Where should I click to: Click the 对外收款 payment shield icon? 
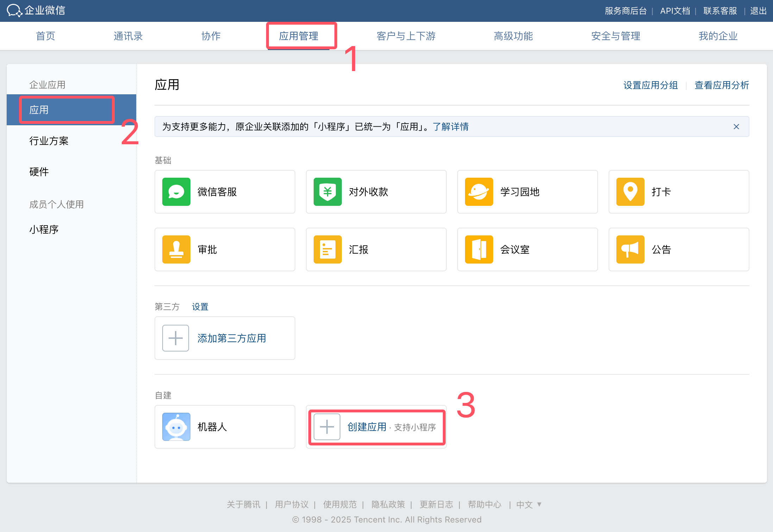tap(327, 192)
